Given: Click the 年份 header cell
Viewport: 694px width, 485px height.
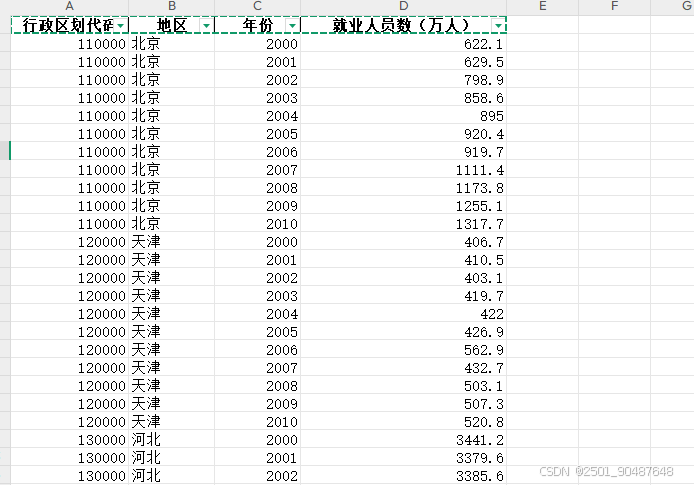Looking at the screenshot, I should 258,25.
